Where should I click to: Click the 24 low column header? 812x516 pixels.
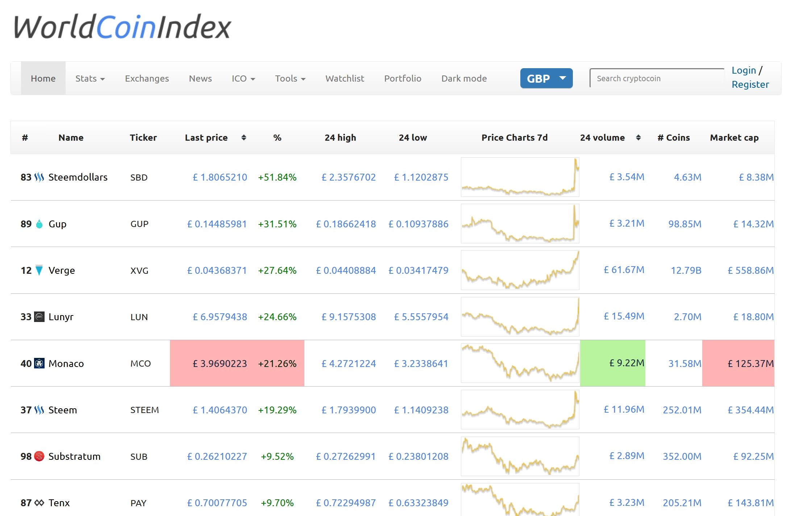[413, 137]
